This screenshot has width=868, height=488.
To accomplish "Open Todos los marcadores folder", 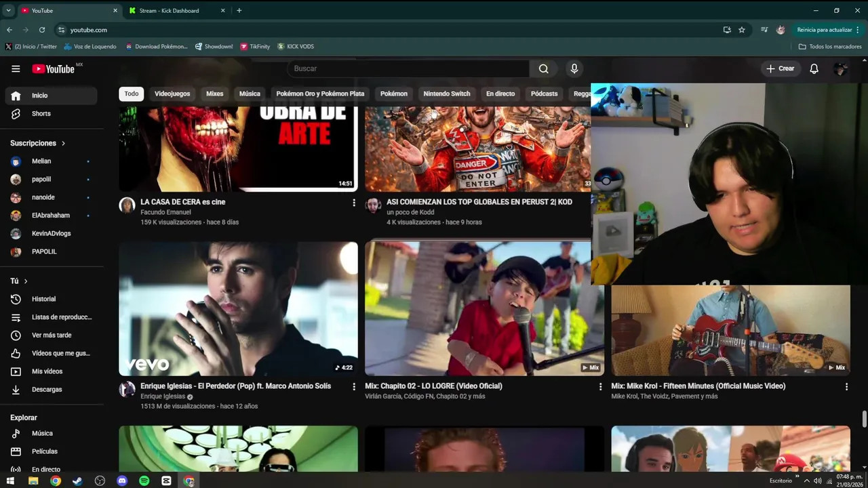I will [830, 47].
